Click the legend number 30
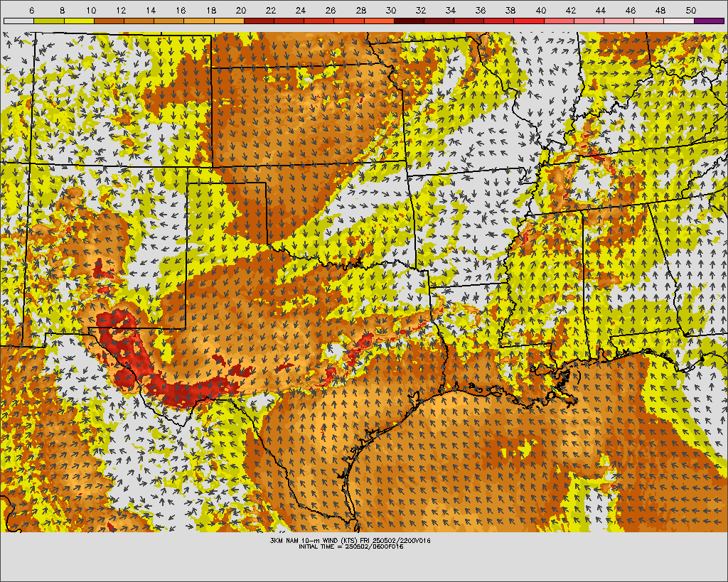Viewport: 728px width, 582px height. click(x=390, y=10)
